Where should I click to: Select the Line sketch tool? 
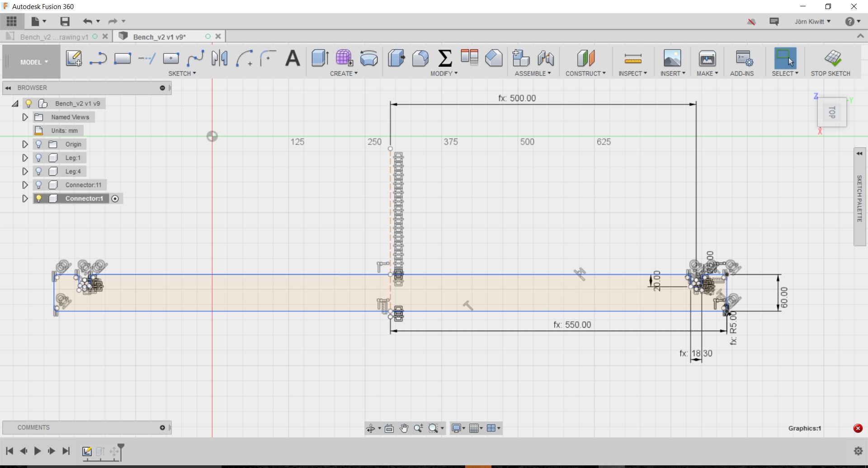pos(98,58)
